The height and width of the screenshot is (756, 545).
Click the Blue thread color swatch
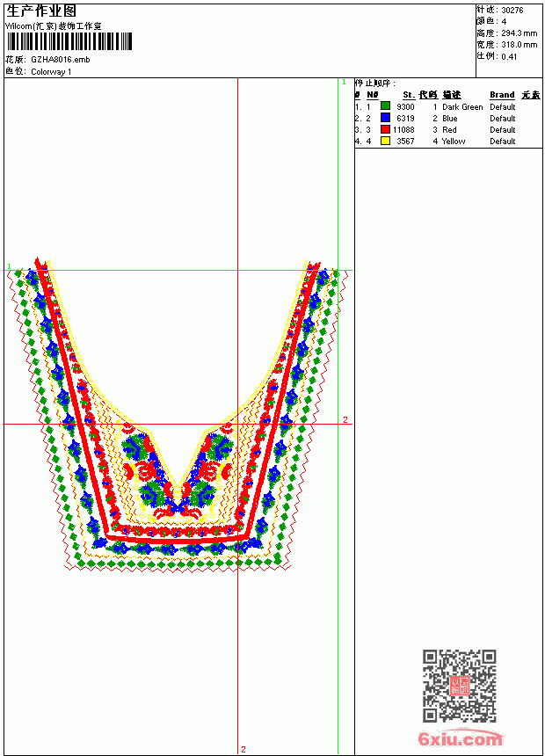pos(385,117)
